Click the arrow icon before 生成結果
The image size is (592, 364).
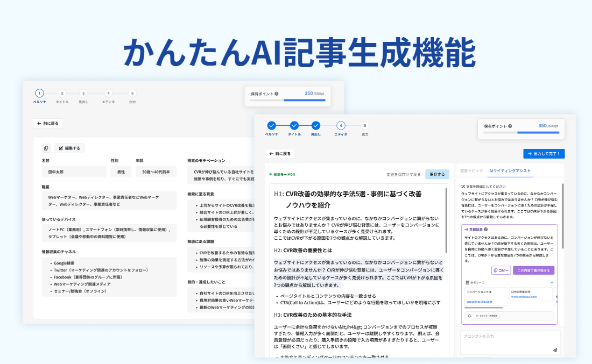point(466,230)
